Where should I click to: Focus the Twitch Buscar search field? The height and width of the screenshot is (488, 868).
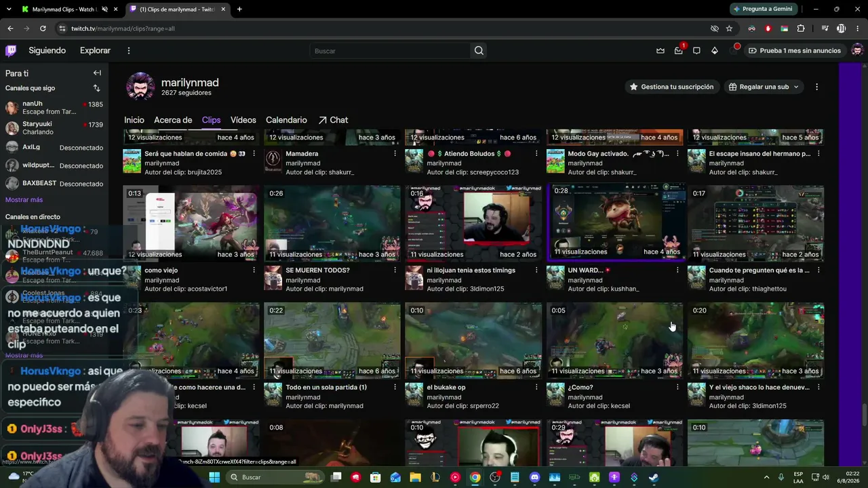coord(391,51)
